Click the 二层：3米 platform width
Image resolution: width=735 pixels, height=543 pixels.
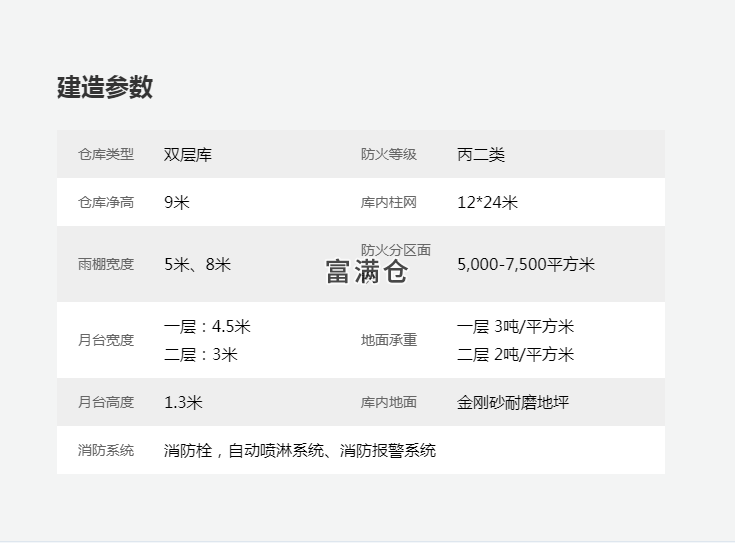tap(201, 354)
